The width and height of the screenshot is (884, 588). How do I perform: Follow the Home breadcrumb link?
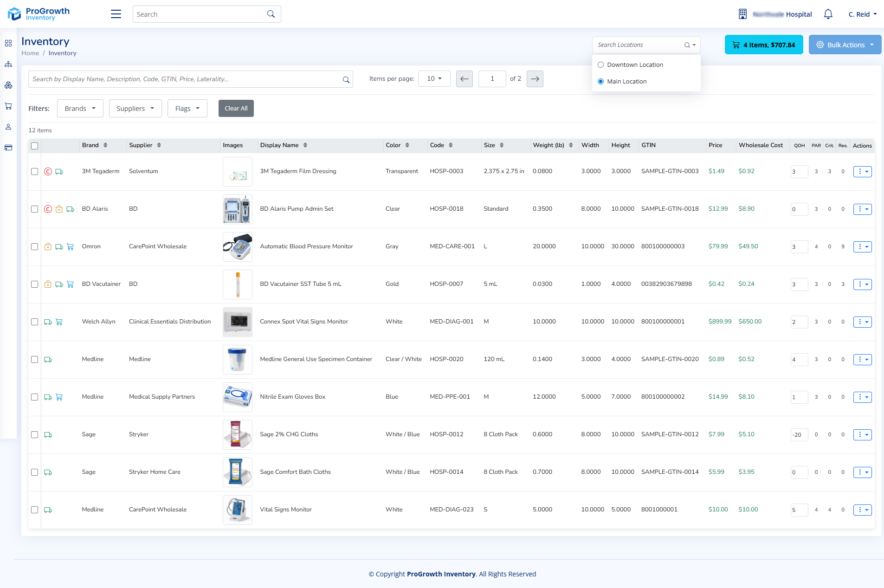30,53
